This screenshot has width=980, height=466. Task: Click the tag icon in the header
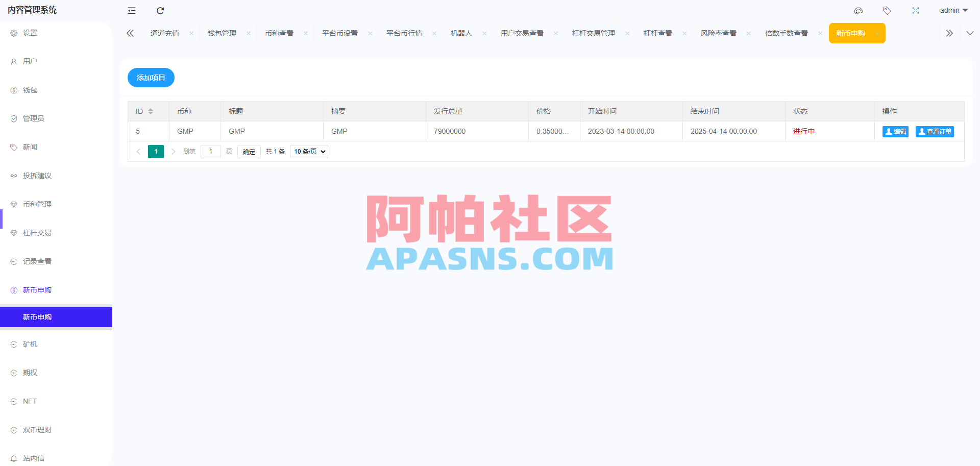tap(887, 10)
